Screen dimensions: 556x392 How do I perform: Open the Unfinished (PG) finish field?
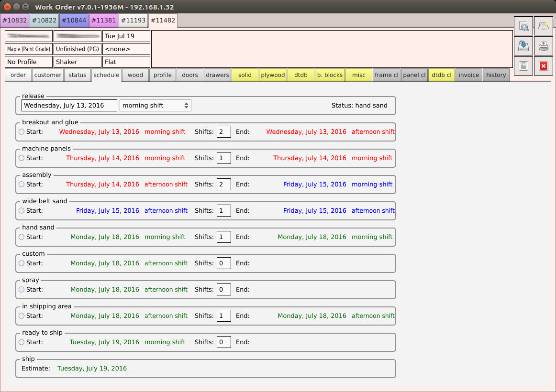pos(78,49)
